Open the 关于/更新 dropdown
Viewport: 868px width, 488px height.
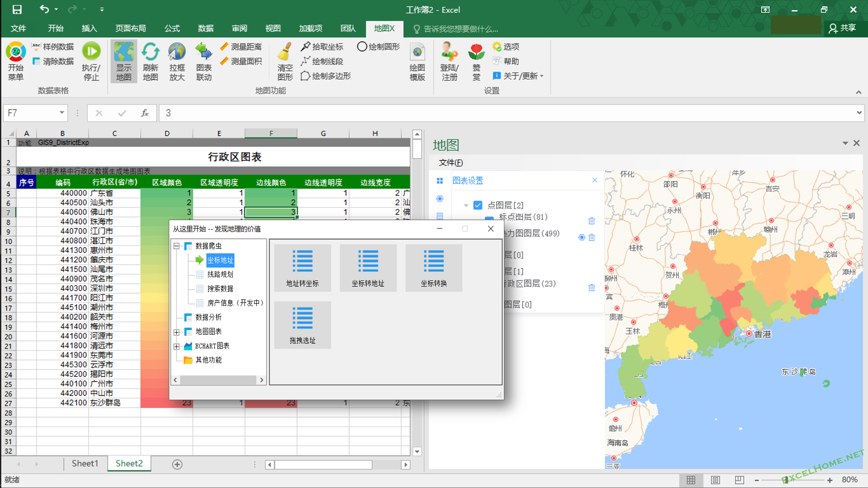[x=518, y=76]
